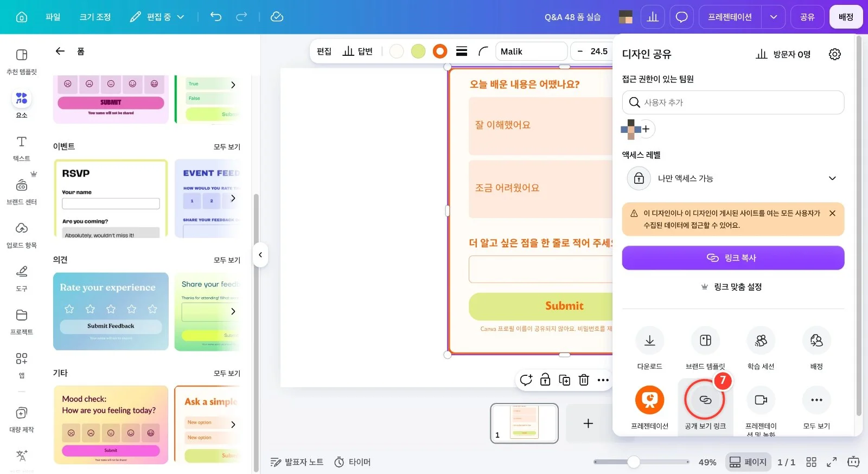This screenshot has width=868, height=474.
Task: Choose 학습 세션 share option
Action: point(761,341)
